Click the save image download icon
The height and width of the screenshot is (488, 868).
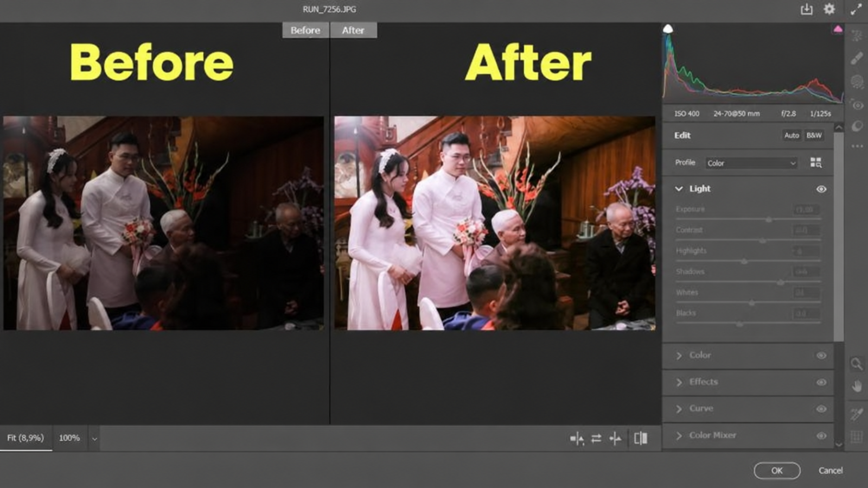click(x=807, y=9)
